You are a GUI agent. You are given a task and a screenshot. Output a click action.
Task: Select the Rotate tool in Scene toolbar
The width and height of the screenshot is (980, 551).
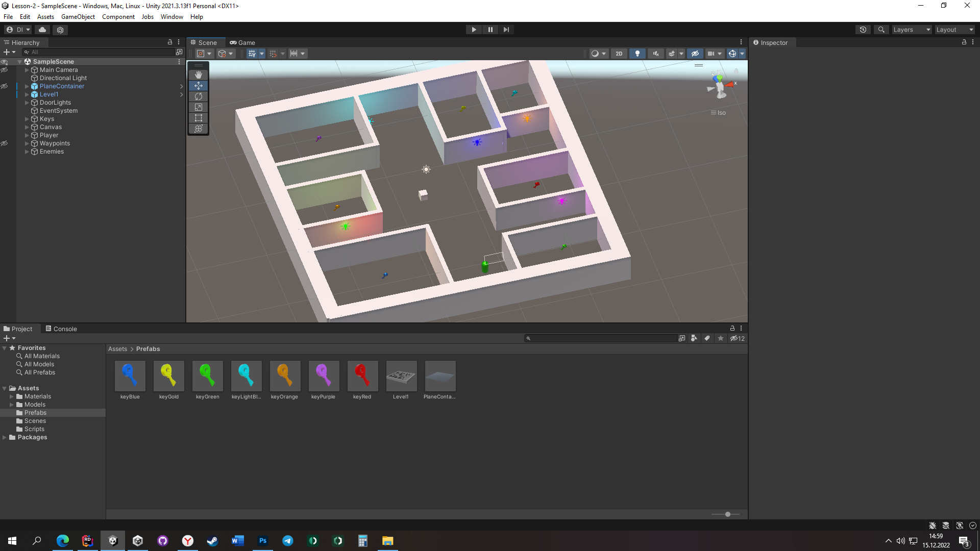(x=199, y=96)
